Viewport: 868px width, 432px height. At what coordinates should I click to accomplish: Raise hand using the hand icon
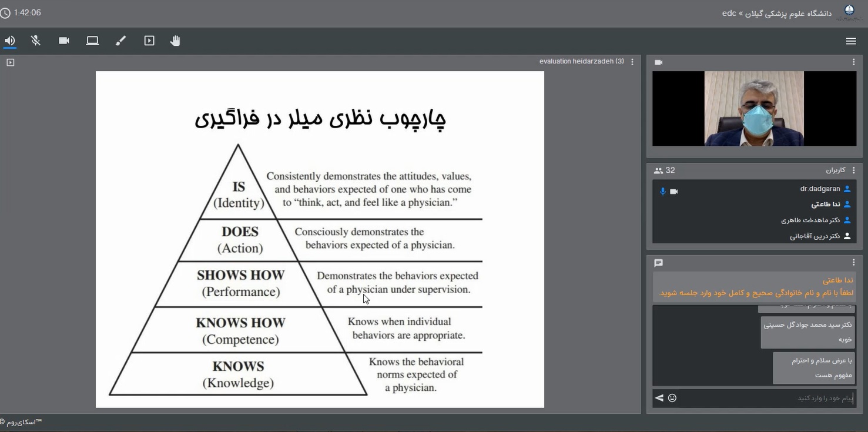click(175, 41)
